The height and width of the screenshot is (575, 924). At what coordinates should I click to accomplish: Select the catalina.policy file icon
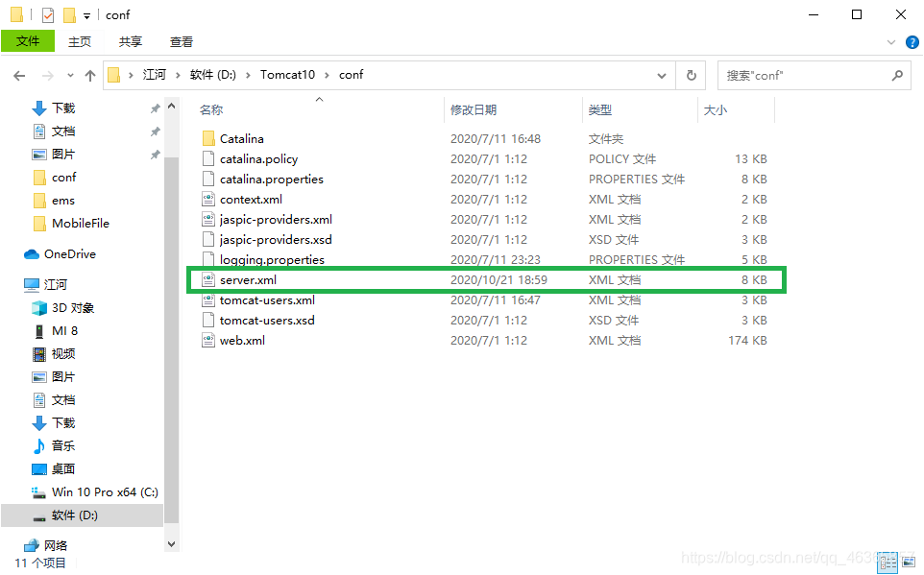point(208,158)
